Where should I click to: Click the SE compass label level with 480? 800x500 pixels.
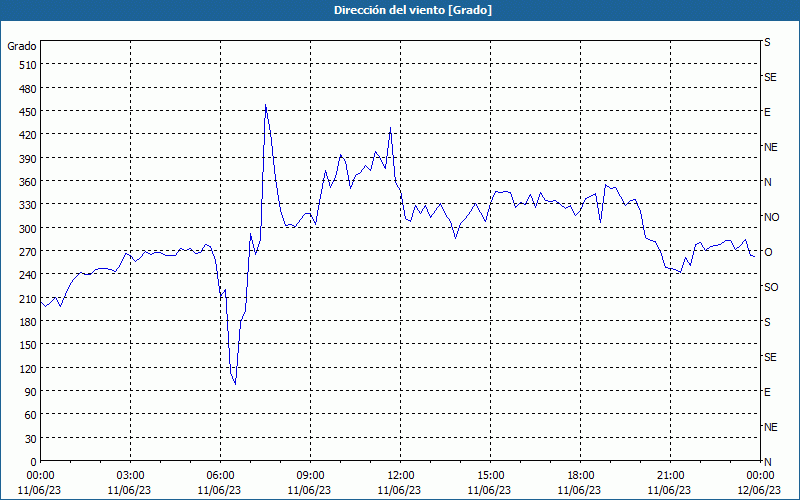tap(770, 77)
